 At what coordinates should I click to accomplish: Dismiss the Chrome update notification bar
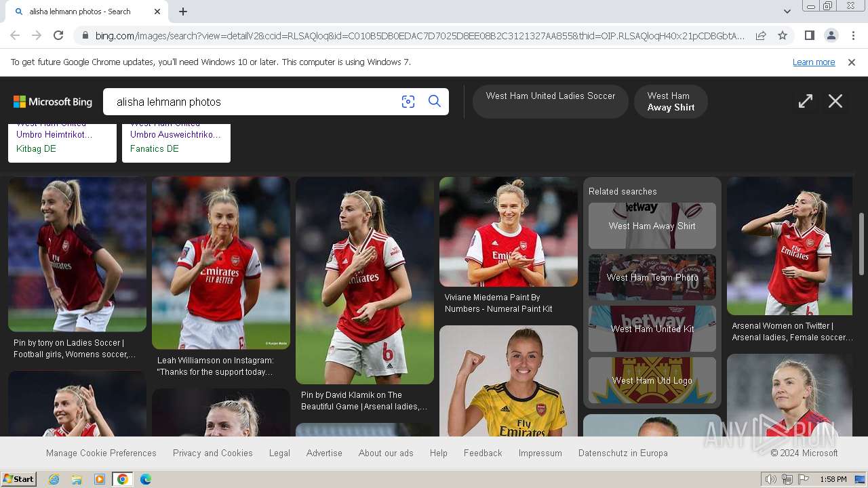pyautogui.click(x=852, y=62)
